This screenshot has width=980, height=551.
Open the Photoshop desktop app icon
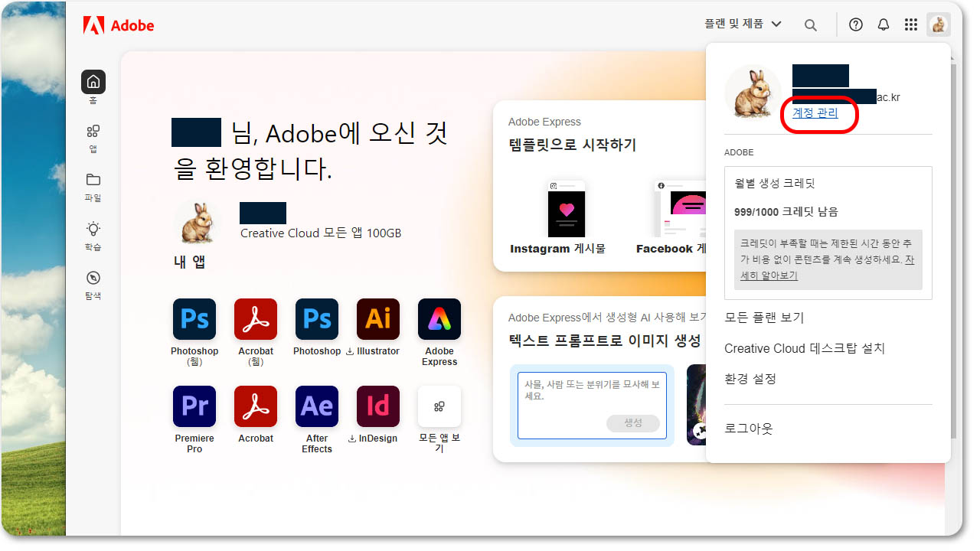[x=317, y=319]
